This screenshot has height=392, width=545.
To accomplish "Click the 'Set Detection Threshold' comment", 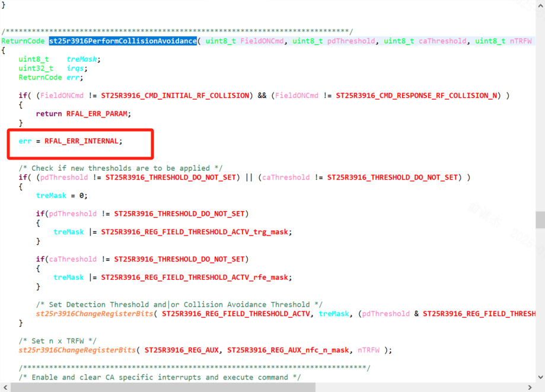I will coord(179,304).
